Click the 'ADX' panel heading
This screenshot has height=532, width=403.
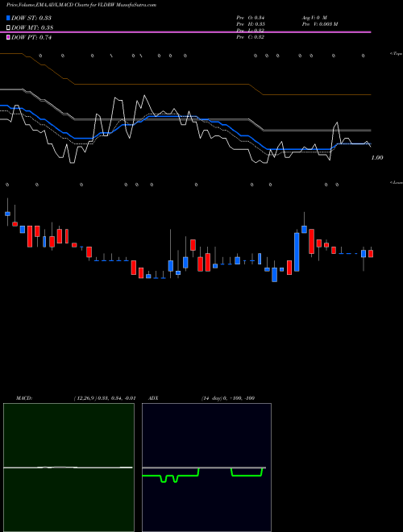(x=153, y=398)
